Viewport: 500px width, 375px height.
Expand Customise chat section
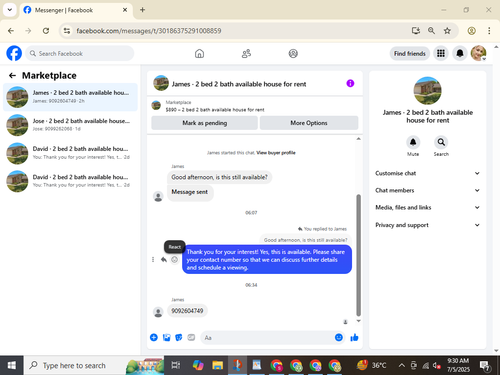click(x=427, y=173)
